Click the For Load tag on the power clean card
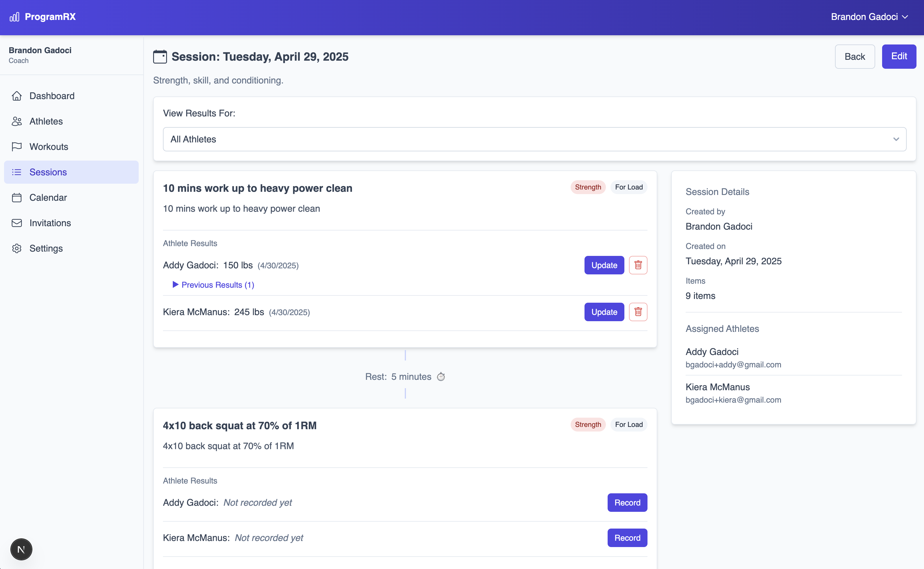The width and height of the screenshot is (924, 569). click(x=628, y=187)
